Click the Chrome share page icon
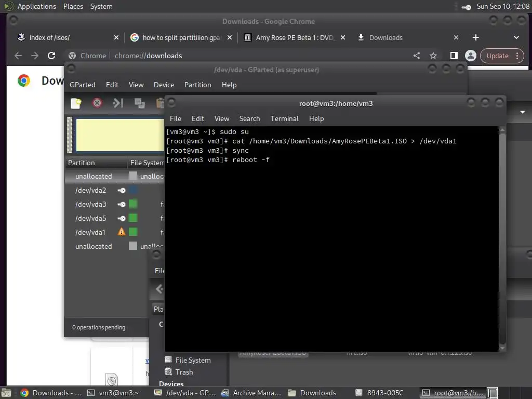Image resolution: width=532 pixels, height=399 pixels. click(x=417, y=56)
